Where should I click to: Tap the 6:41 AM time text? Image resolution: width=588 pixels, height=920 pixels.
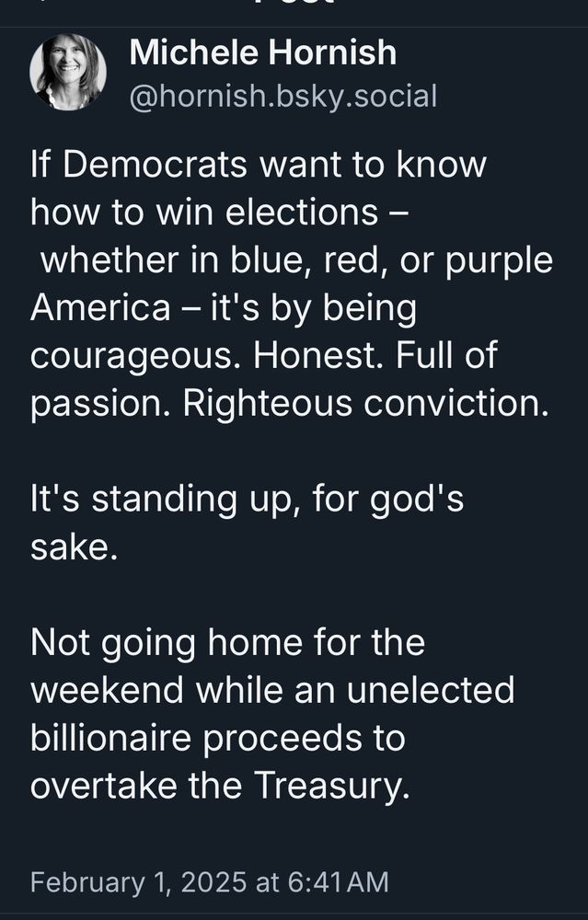click(337, 882)
